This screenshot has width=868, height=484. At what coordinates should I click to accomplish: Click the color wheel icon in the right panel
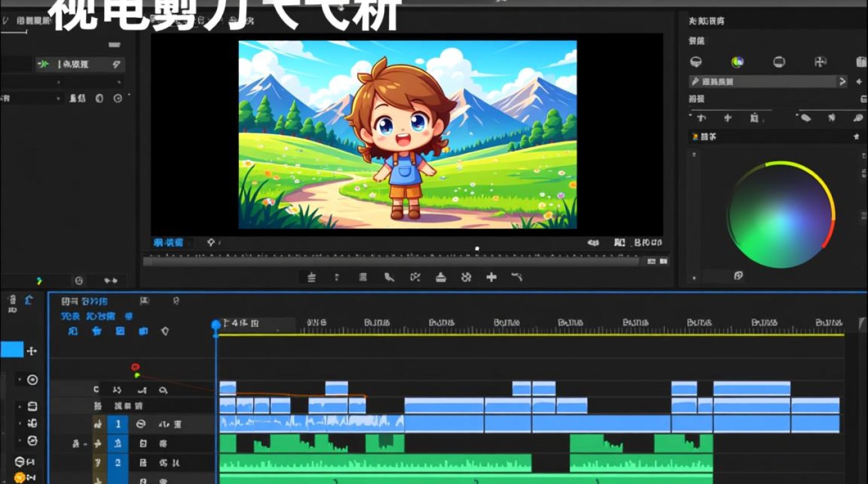coord(738,62)
